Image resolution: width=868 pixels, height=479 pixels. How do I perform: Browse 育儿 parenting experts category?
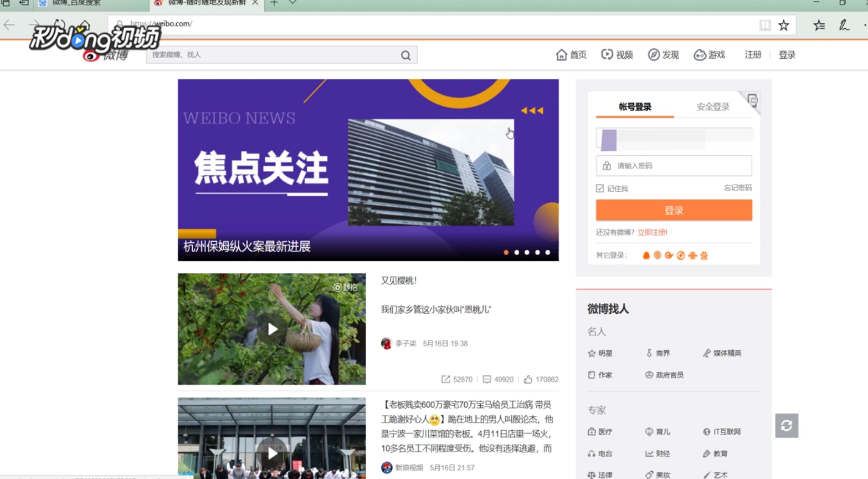click(658, 431)
